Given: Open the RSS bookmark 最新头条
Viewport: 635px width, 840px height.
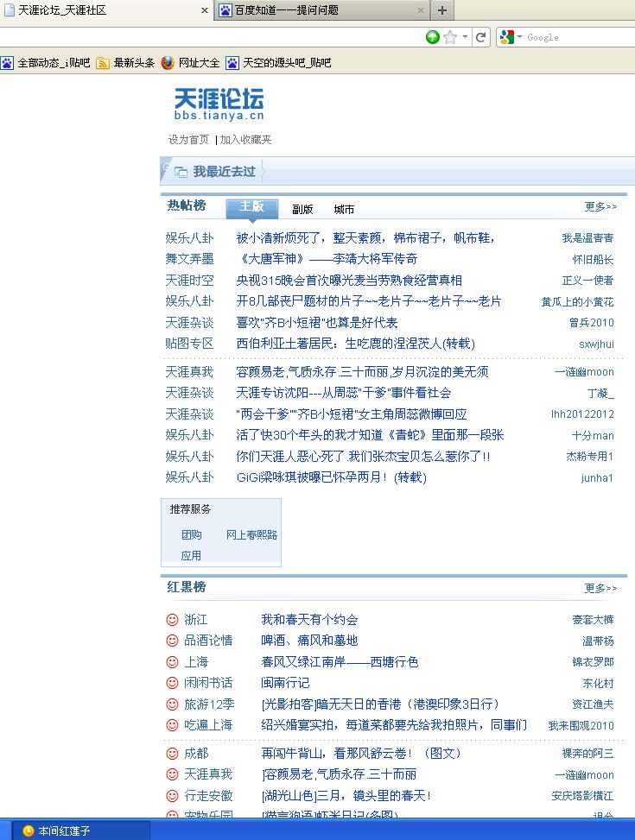Looking at the screenshot, I should 103,63.
